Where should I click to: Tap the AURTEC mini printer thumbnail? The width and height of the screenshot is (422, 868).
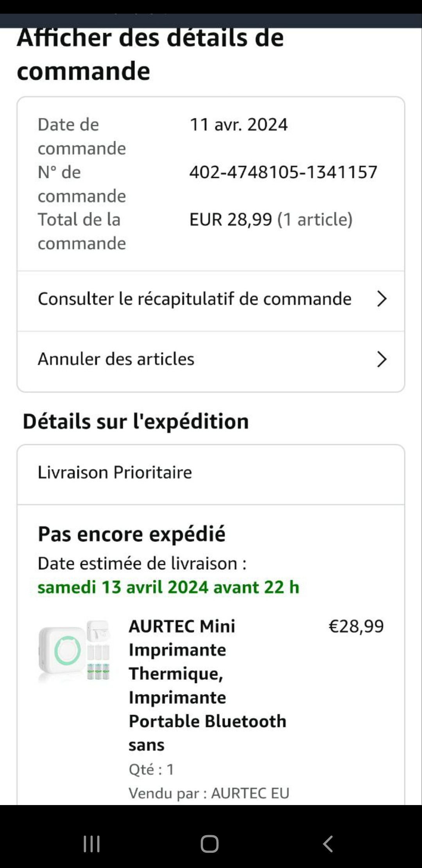(x=74, y=651)
